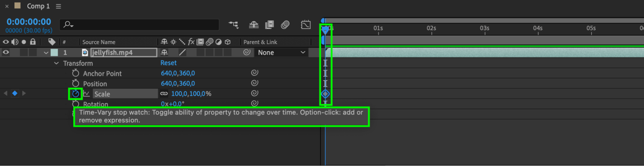Open the Graph Editor
Image resolution: width=644 pixels, height=166 pixels.
[x=305, y=25]
